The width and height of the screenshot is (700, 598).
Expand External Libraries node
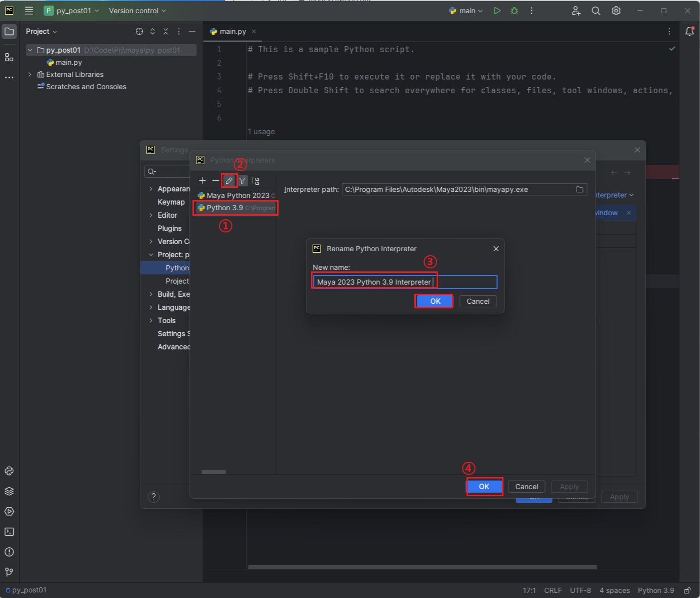tap(30, 74)
